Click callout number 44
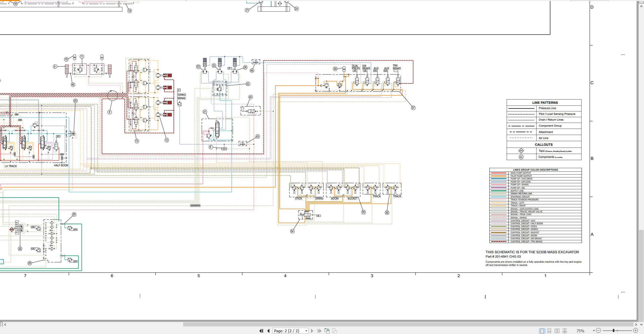 (250, 97)
